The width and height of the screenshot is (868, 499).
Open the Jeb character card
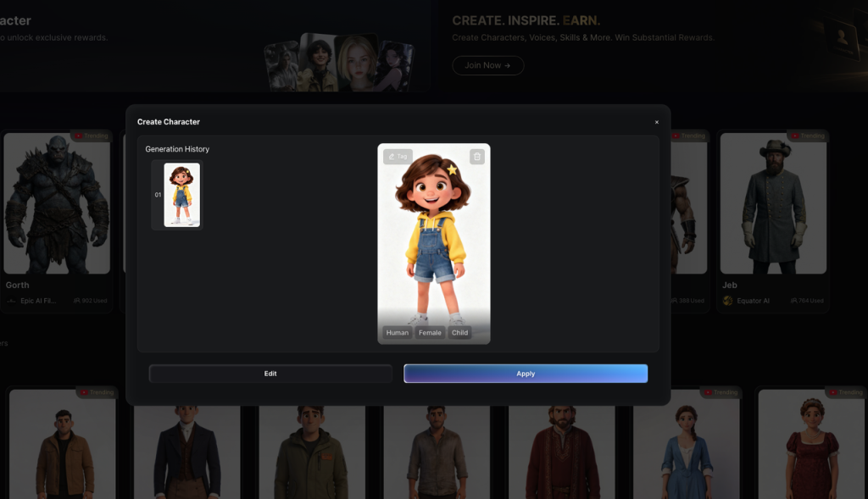pyautogui.click(x=773, y=221)
